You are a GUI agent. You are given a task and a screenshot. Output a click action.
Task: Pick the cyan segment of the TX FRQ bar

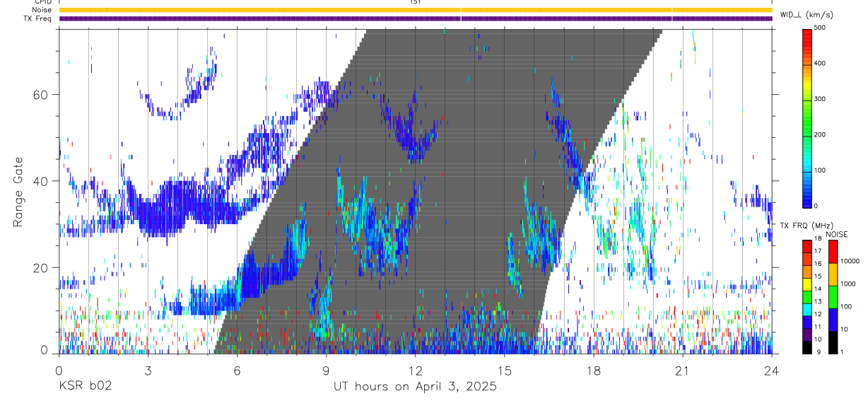tap(807, 310)
